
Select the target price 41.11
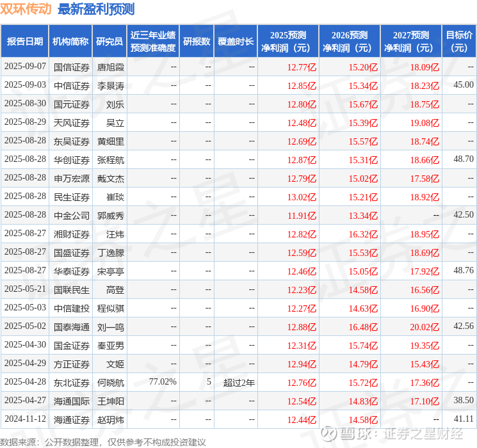(x=464, y=419)
